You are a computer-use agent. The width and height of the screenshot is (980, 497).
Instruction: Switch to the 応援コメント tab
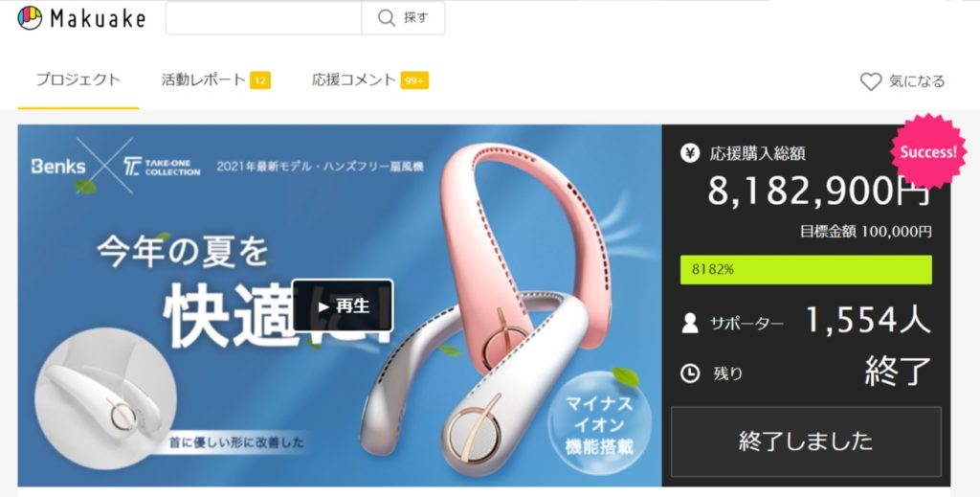pyautogui.click(x=354, y=80)
